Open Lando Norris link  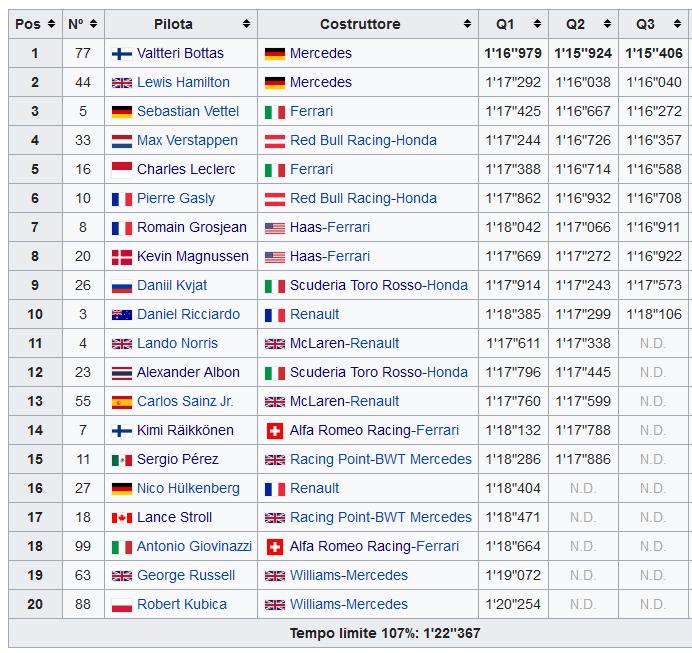(177, 344)
